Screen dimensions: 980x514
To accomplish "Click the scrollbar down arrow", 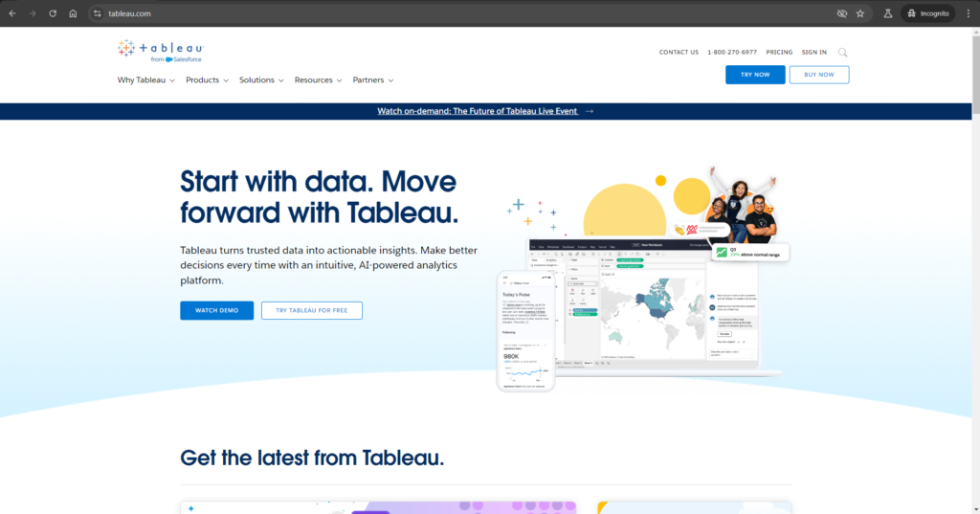I will (x=975, y=509).
